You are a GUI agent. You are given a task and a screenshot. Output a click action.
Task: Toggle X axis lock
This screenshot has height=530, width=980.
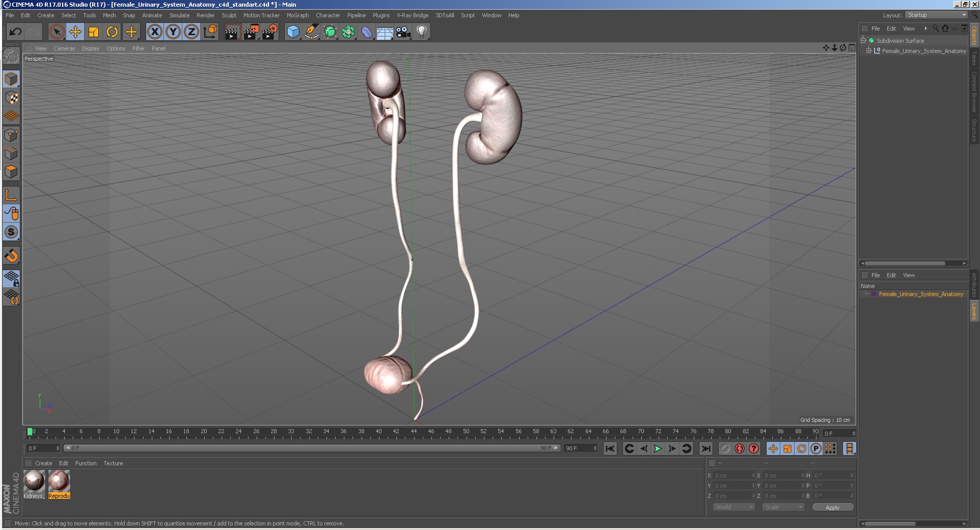click(x=155, y=32)
